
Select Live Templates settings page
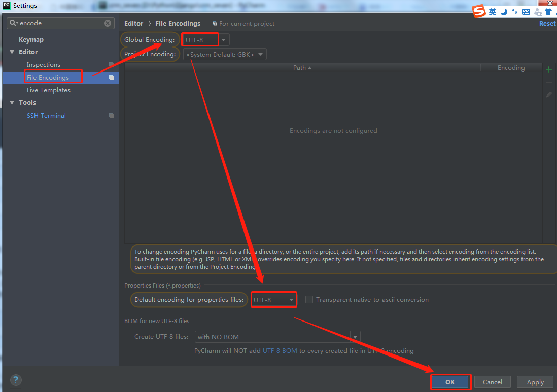[49, 90]
